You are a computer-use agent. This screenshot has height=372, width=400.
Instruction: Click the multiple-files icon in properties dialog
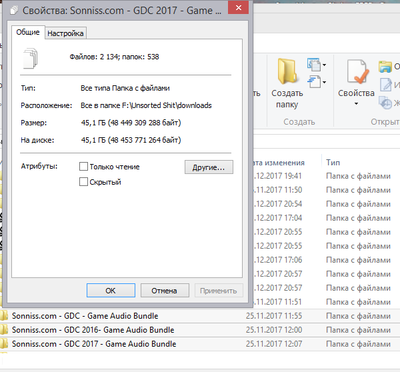30,59
